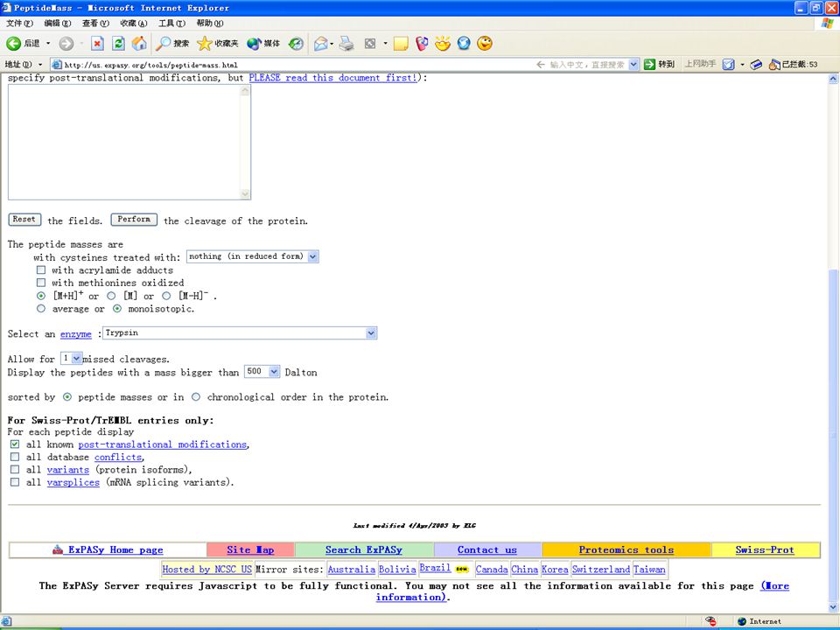Select the [M] radio button
The height and width of the screenshot is (630, 840).
[x=111, y=296]
